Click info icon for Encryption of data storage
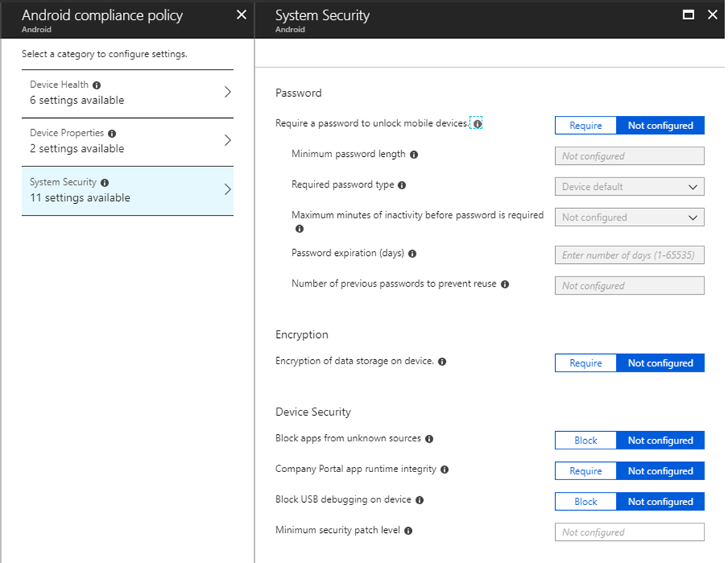 click(442, 361)
